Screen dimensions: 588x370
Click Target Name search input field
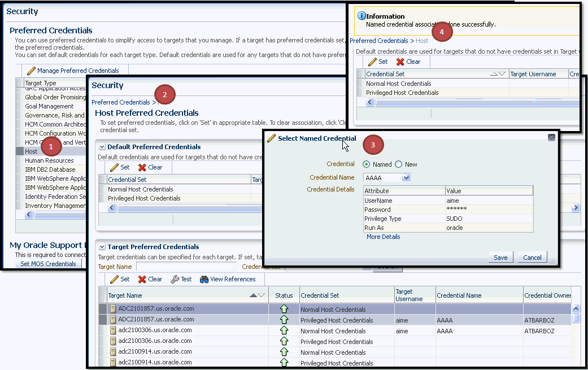[186, 267]
